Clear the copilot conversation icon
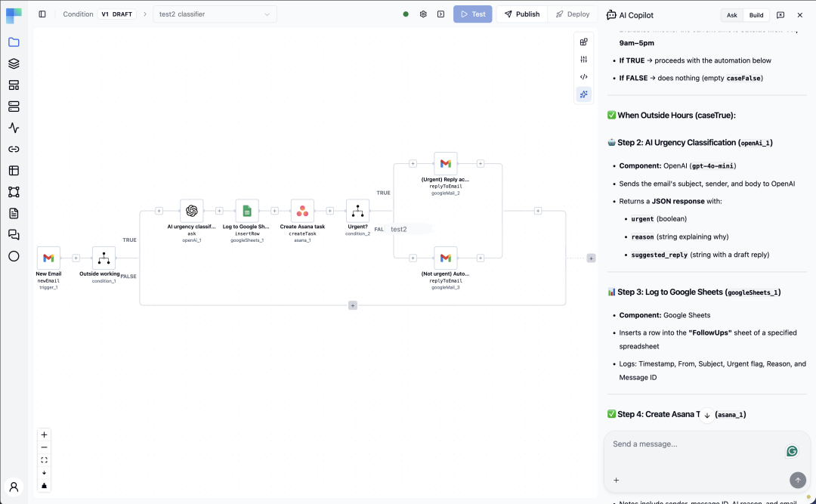816x504 pixels. tap(780, 15)
